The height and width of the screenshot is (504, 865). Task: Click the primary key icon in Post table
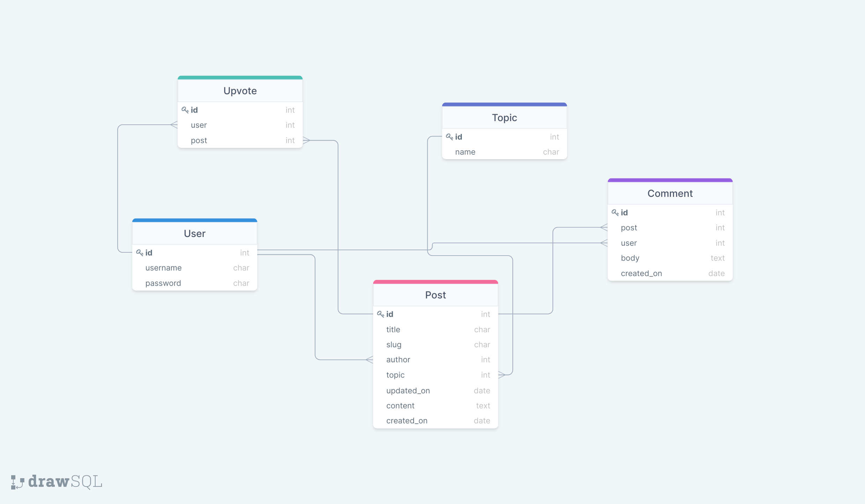pos(380,314)
